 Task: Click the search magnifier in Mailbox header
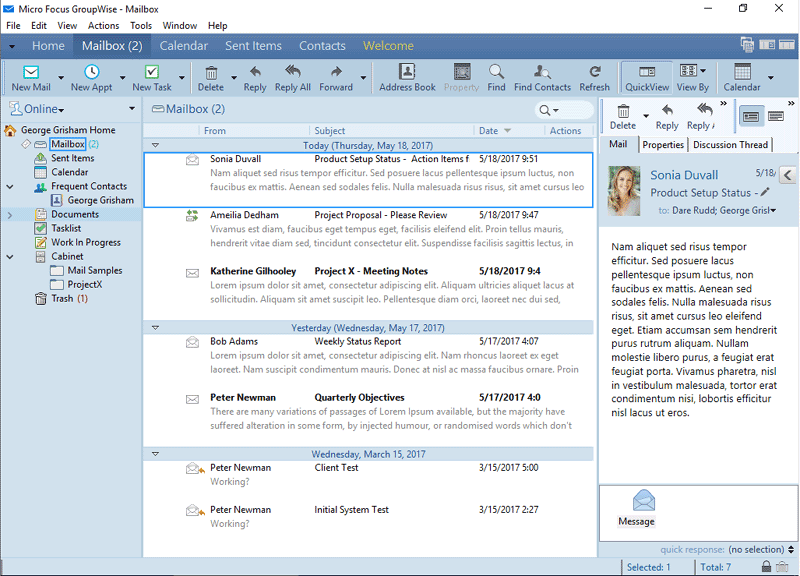544,110
